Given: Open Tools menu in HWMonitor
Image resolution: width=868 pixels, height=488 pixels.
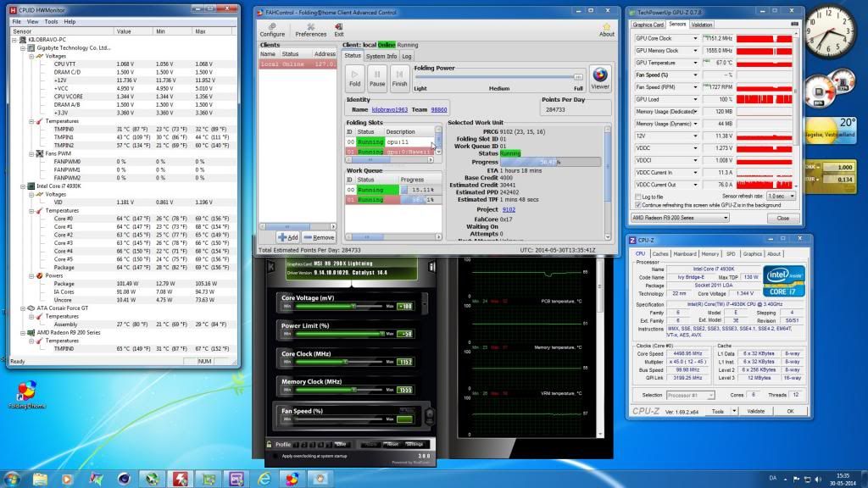Looking at the screenshot, I should pos(51,21).
